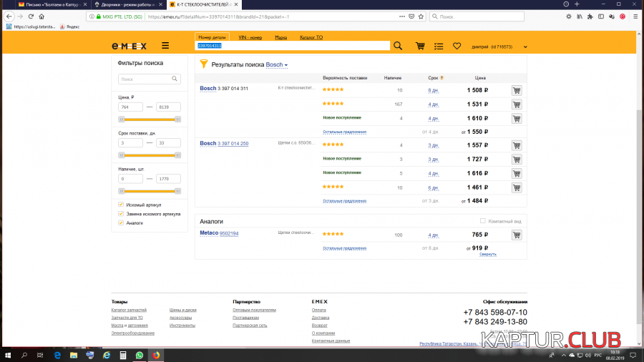Toggle the Замена искомого артикула checkbox
644x362 pixels.
[121, 213]
